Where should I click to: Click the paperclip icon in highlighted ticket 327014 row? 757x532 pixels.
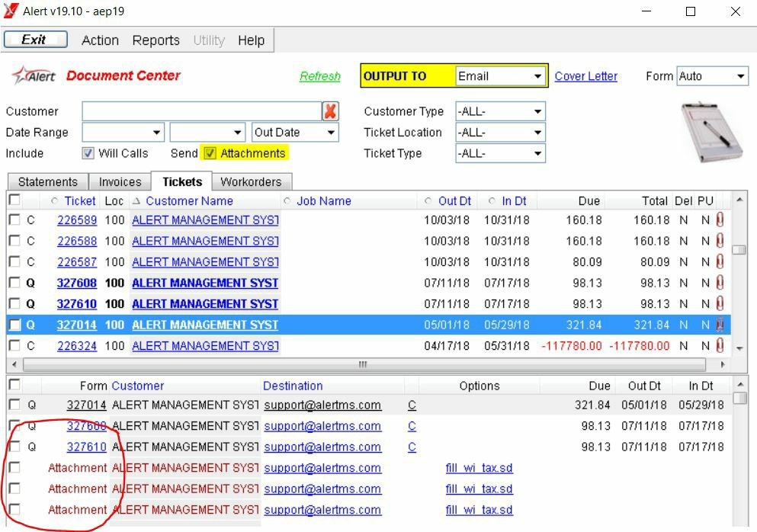tap(720, 325)
